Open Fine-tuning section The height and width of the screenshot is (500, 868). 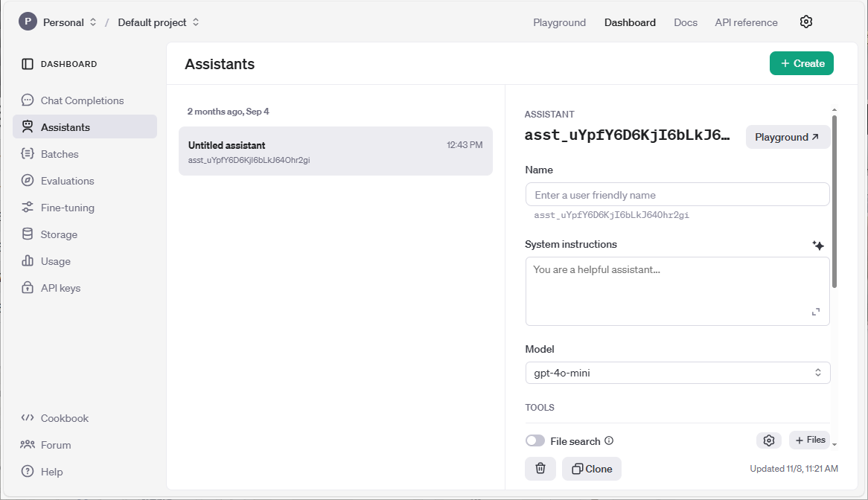[85, 208]
